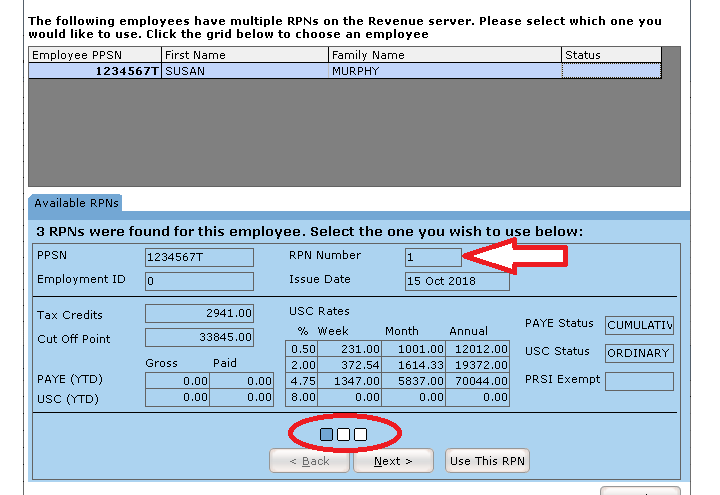Click the PAYE Status field

tap(639, 325)
